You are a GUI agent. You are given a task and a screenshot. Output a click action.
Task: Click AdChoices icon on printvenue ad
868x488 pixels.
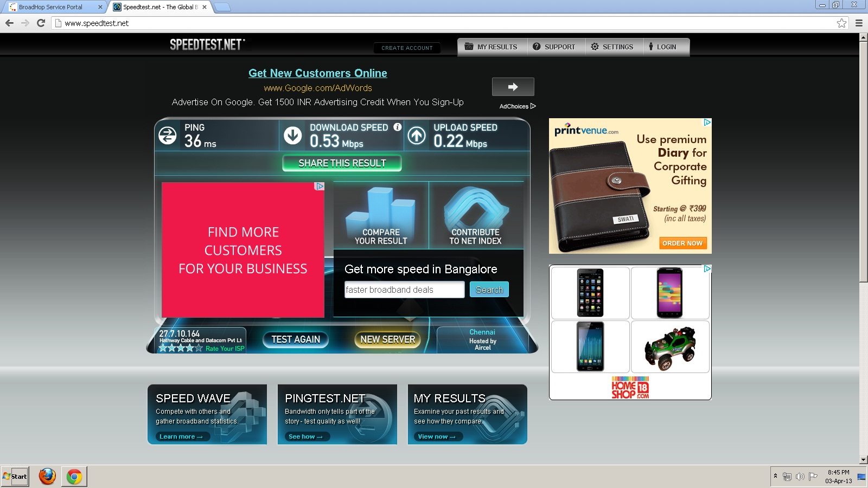pos(707,123)
